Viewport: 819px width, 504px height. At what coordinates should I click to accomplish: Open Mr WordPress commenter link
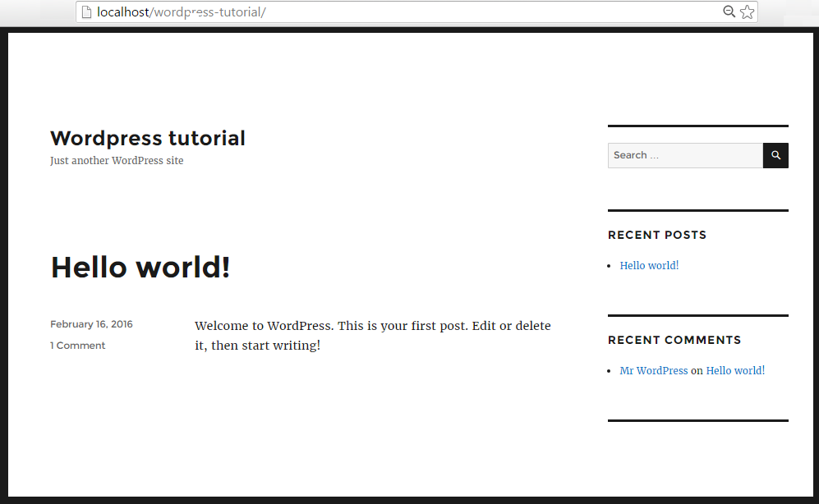(x=654, y=370)
